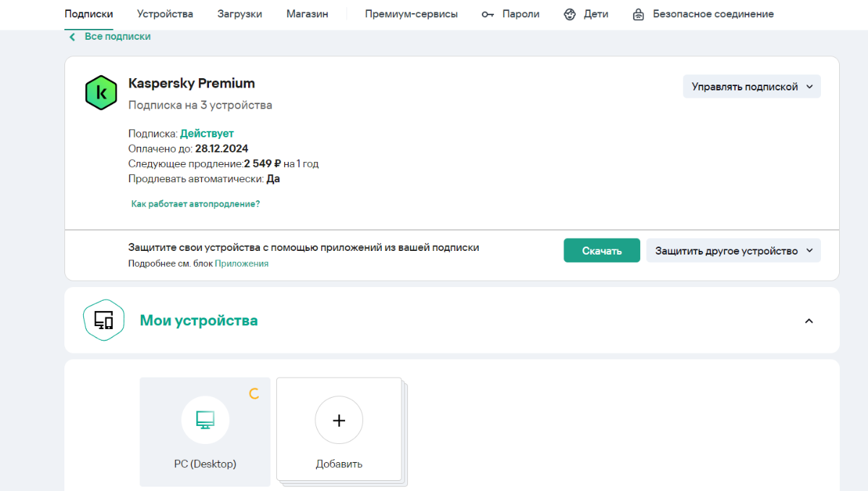Screen dimensions: 868x491
Task: Go to the Магазин tab
Action: [x=307, y=14]
